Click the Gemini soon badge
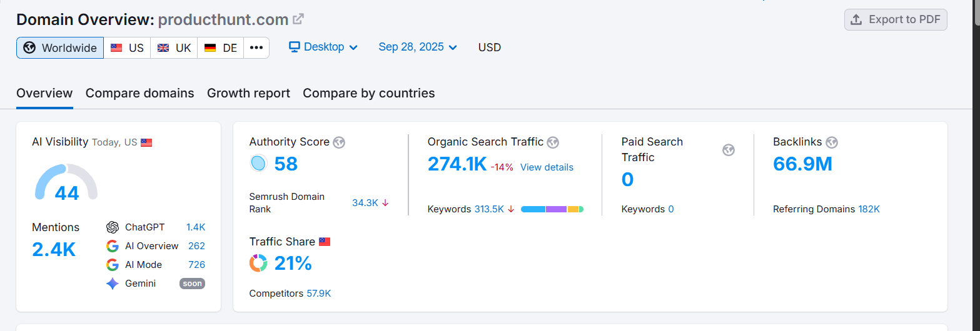 pyautogui.click(x=193, y=284)
